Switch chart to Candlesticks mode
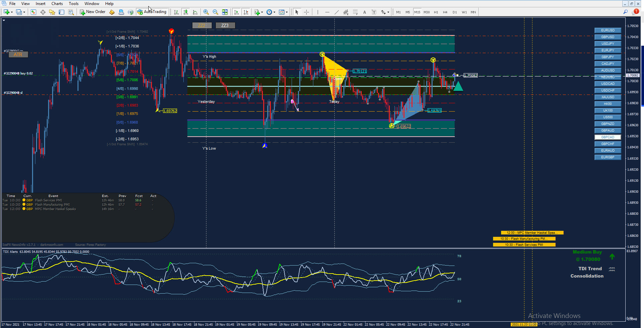This screenshot has height=328, width=644. (186, 12)
